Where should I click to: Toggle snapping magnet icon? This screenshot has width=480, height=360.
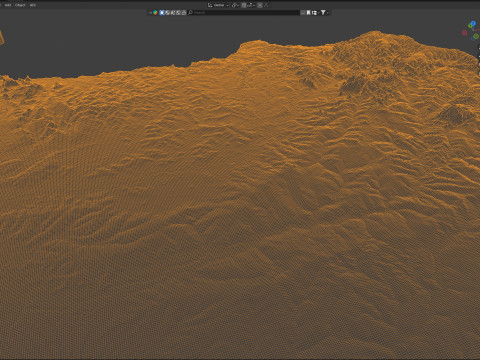coord(244,5)
